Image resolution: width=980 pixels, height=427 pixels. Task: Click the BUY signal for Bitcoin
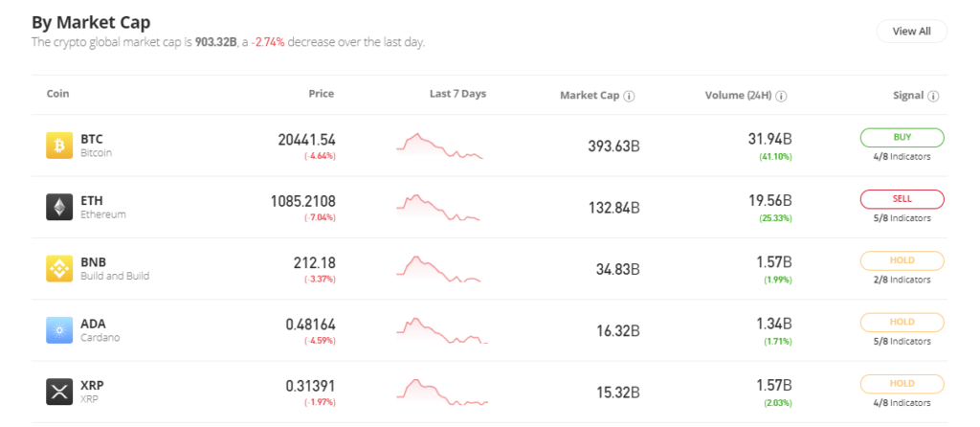tap(902, 138)
